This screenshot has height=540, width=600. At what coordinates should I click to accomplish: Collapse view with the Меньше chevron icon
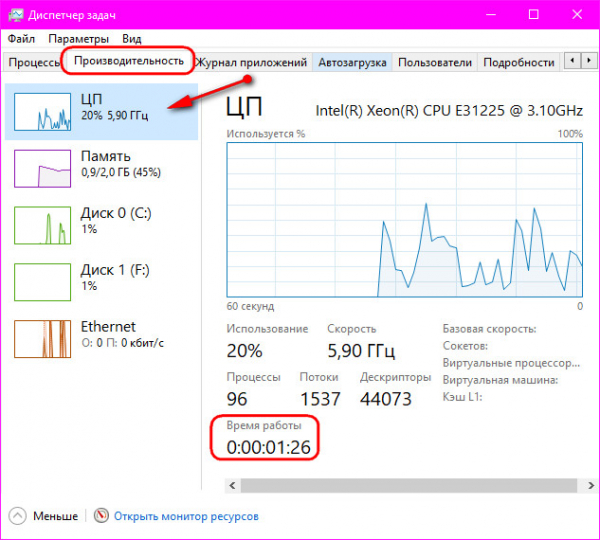click(17, 516)
